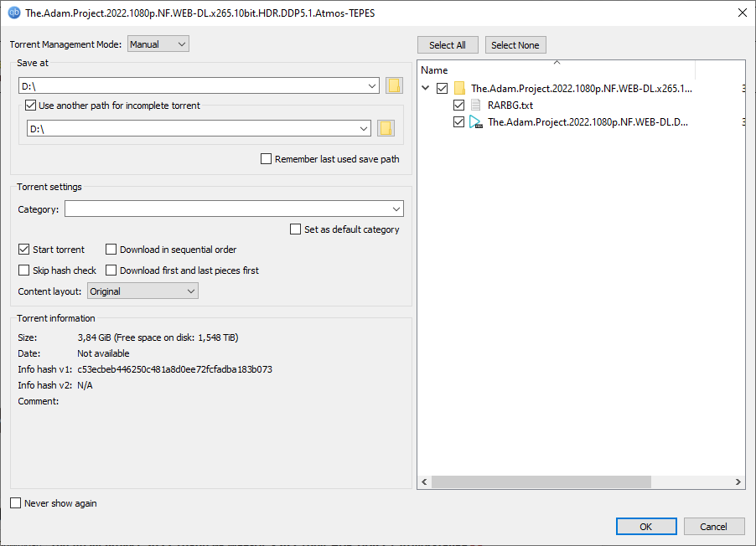
Task: Confirm with the OK button
Action: point(646,526)
